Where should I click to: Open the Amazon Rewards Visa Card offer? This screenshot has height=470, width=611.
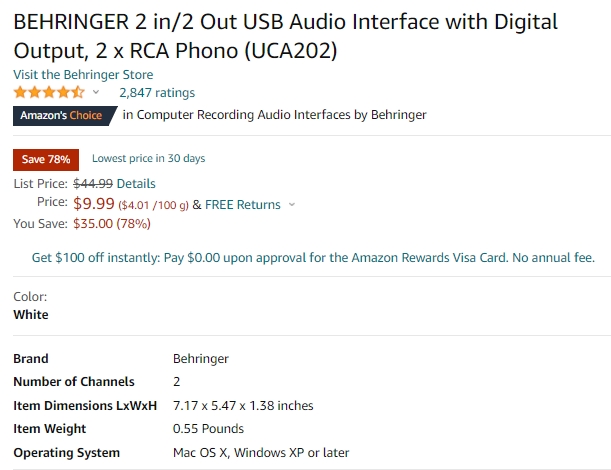point(313,258)
